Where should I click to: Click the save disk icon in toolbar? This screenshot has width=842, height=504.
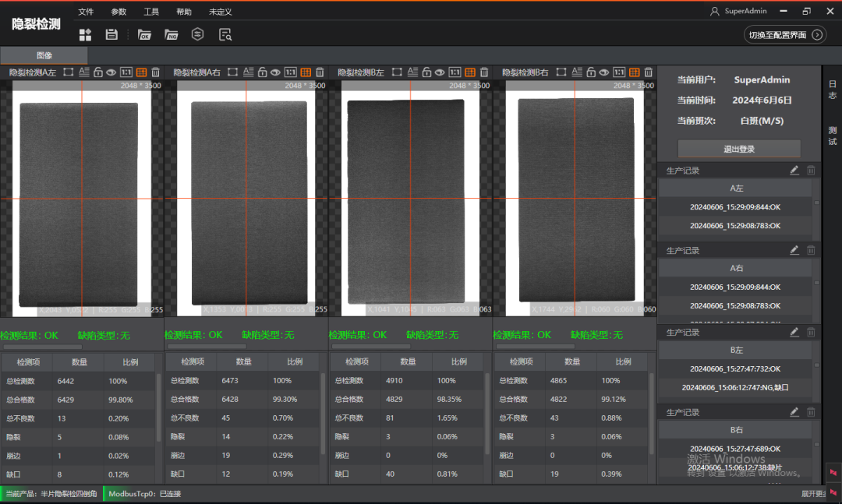click(111, 34)
